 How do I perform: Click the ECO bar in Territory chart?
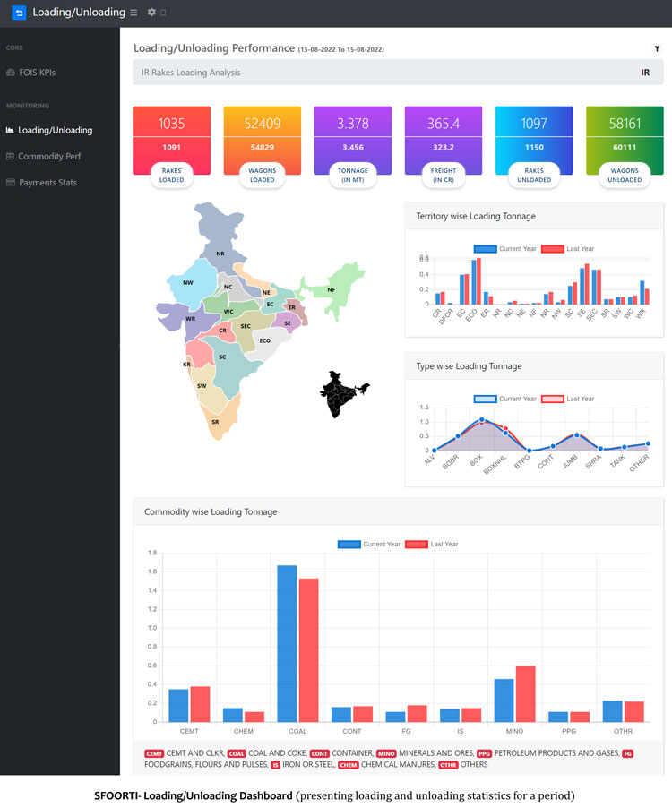coord(476,281)
